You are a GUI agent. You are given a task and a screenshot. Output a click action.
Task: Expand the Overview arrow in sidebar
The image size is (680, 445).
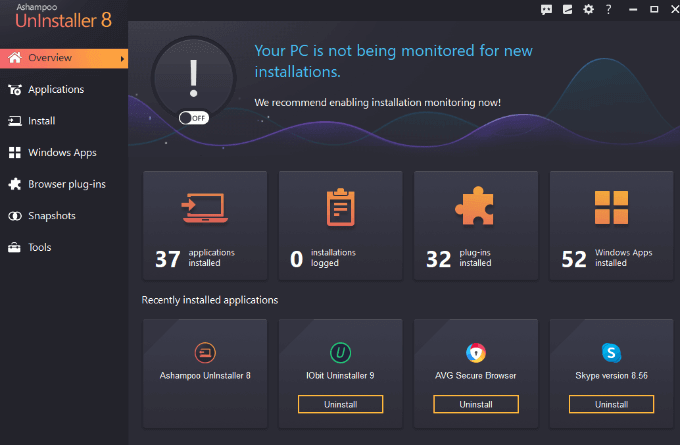click(x=122, y=59)
